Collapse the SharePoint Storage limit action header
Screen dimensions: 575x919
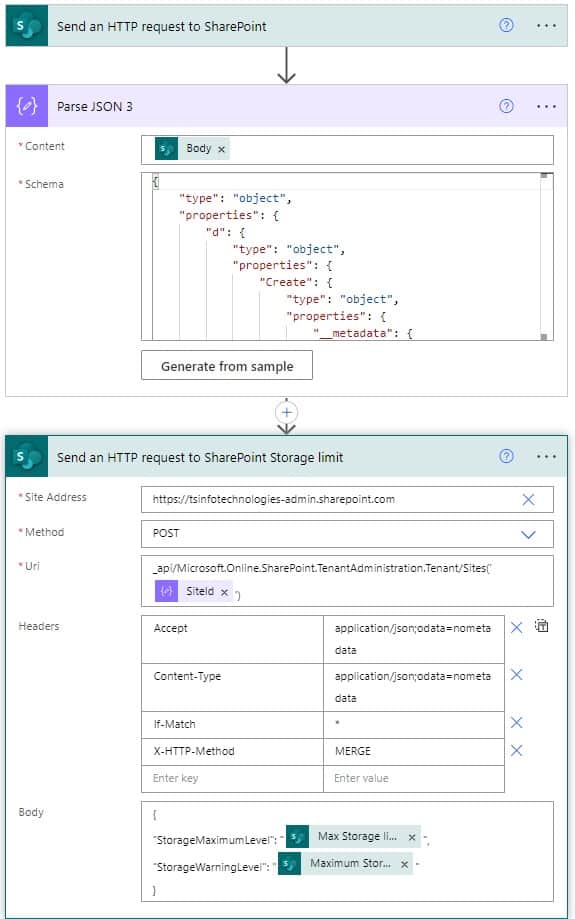pos(286,457)
